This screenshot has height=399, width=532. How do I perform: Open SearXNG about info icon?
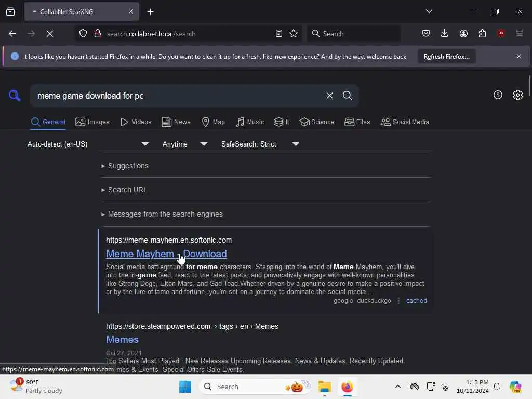(497, 95)
